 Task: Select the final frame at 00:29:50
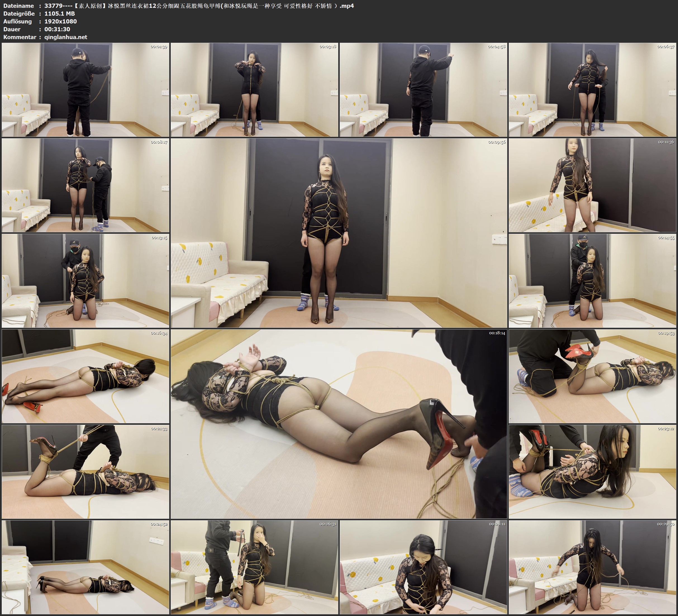[592, 567]
